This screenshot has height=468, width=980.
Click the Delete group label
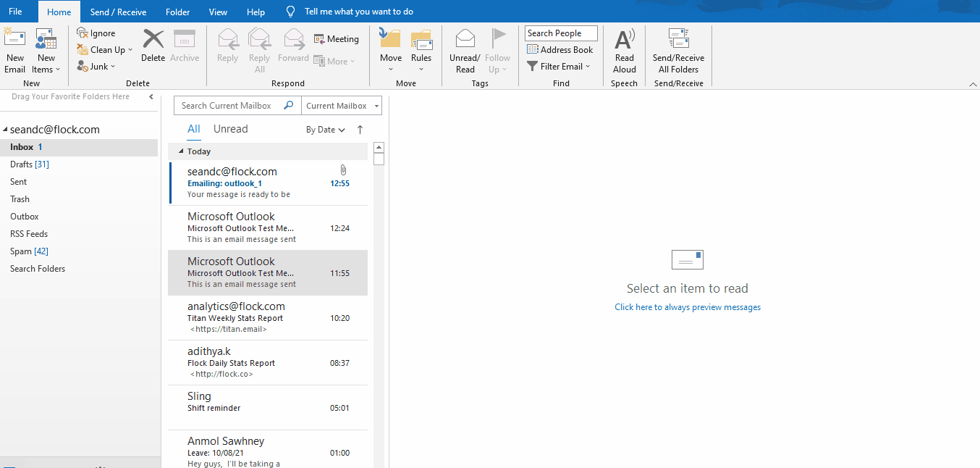point(138,83)
